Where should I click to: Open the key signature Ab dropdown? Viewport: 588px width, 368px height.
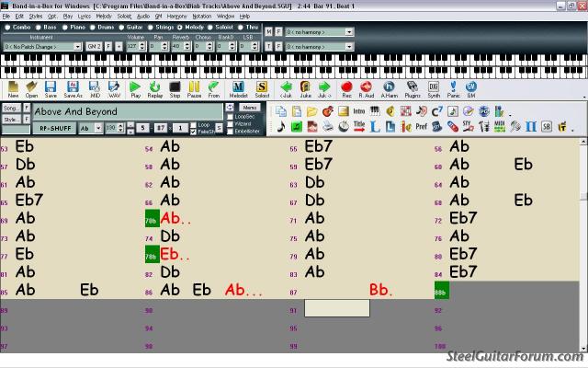[98, 128]
